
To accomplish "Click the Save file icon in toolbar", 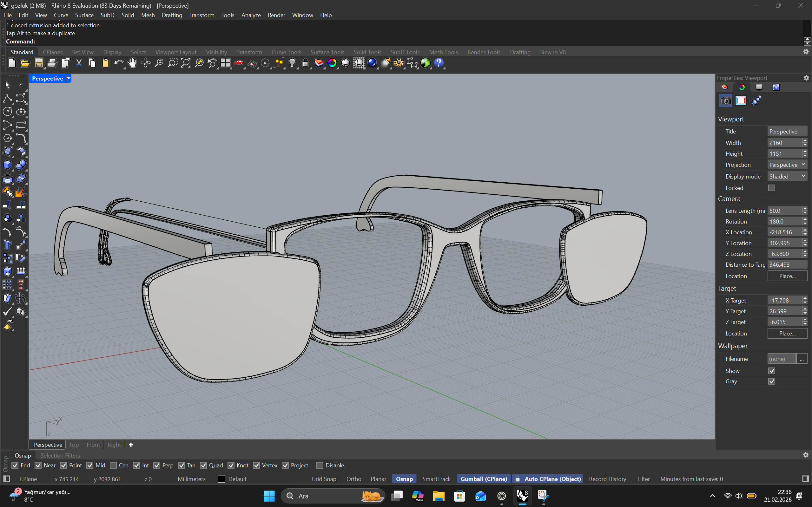I will (39, 63).
